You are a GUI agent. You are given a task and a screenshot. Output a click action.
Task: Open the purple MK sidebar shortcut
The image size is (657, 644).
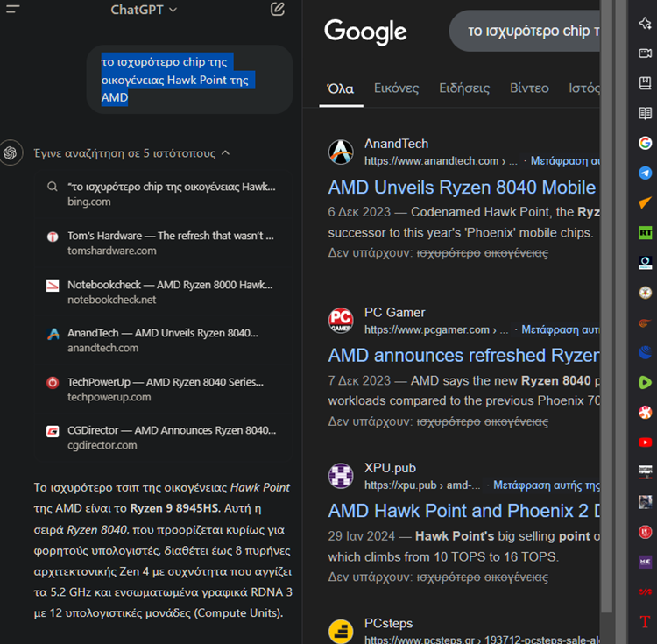tap(645, 562)
